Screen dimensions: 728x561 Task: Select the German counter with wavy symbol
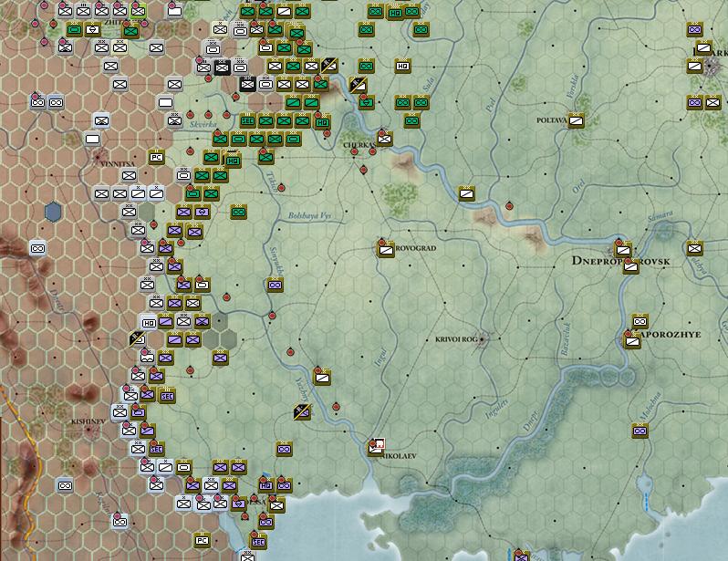coord(147,357)
